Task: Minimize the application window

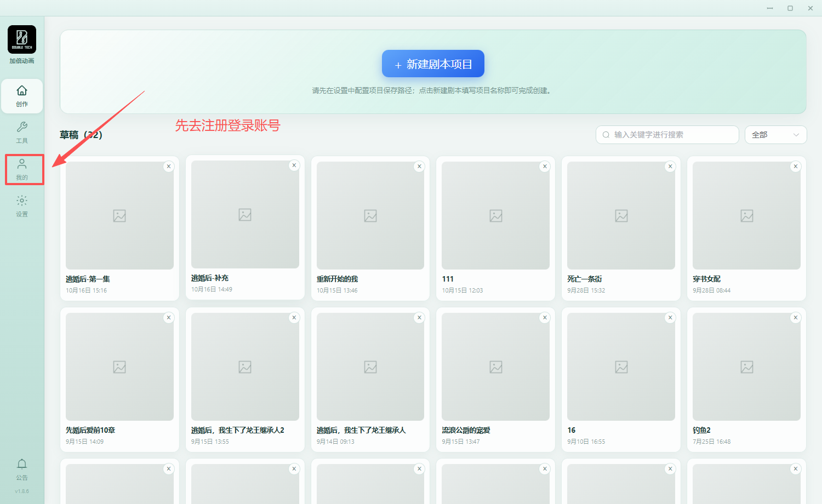Action: [770, 8]
